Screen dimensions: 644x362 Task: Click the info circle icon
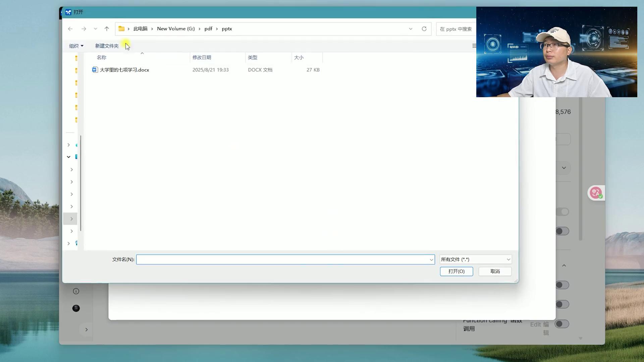[x=76, y=291]
